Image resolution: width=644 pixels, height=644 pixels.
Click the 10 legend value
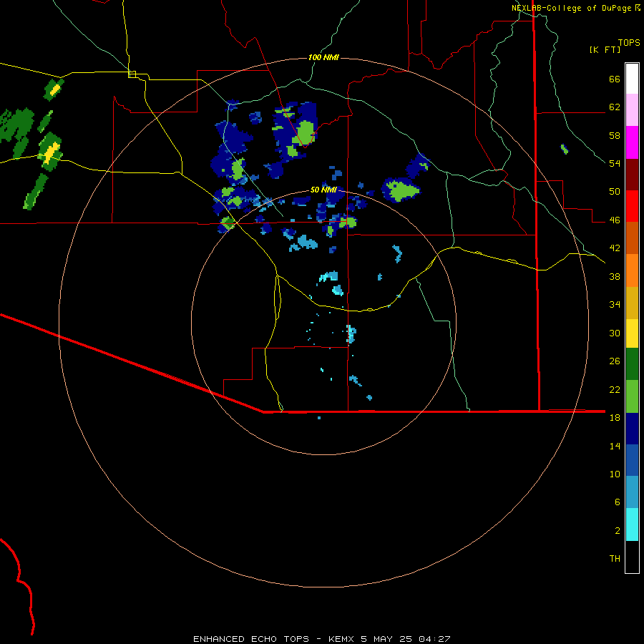(x=615, y=474)
